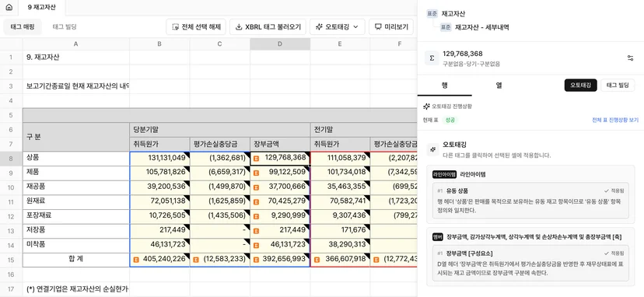Click tag icon in cell 366,607,918
The image size is (644, 297).
click(x=317, y=260)
